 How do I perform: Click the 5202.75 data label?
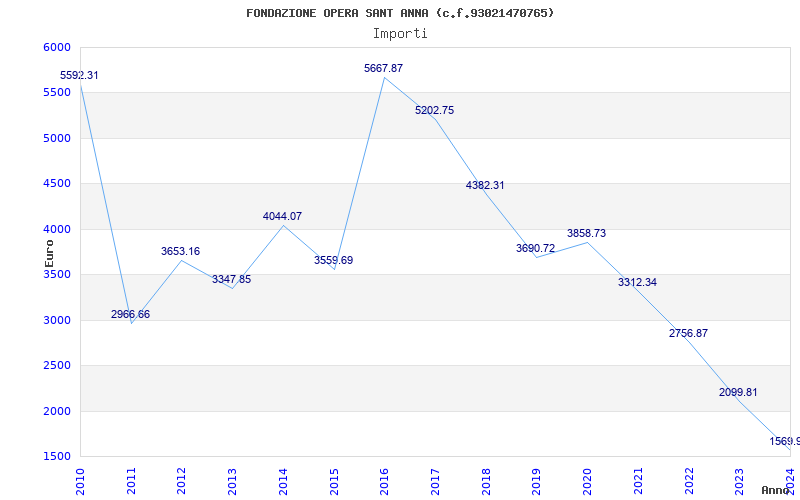[435, 110]
